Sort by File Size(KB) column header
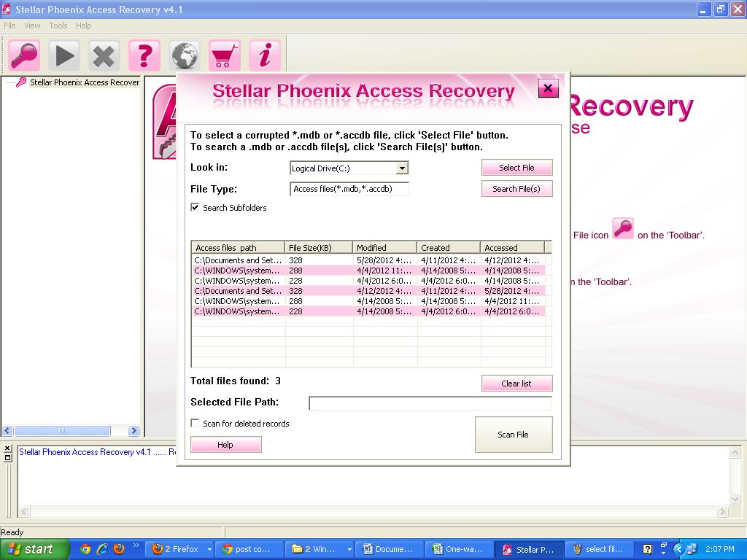 319,248
